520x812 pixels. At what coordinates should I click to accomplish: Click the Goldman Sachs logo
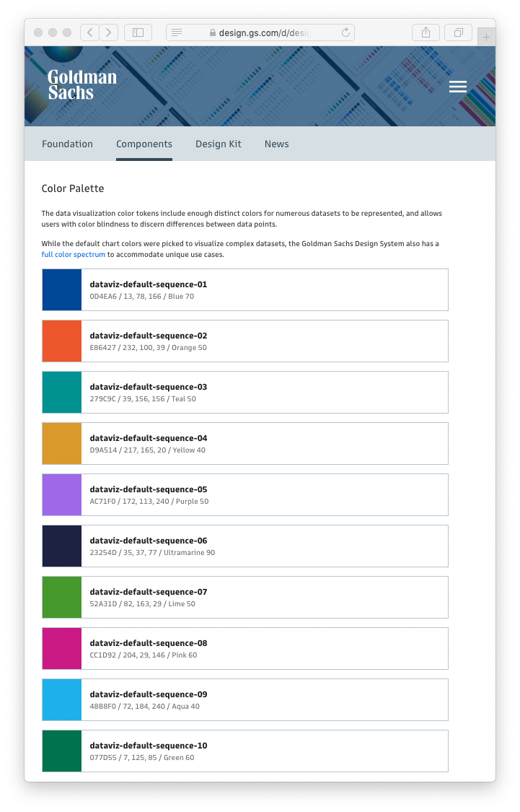coord(81,84)
